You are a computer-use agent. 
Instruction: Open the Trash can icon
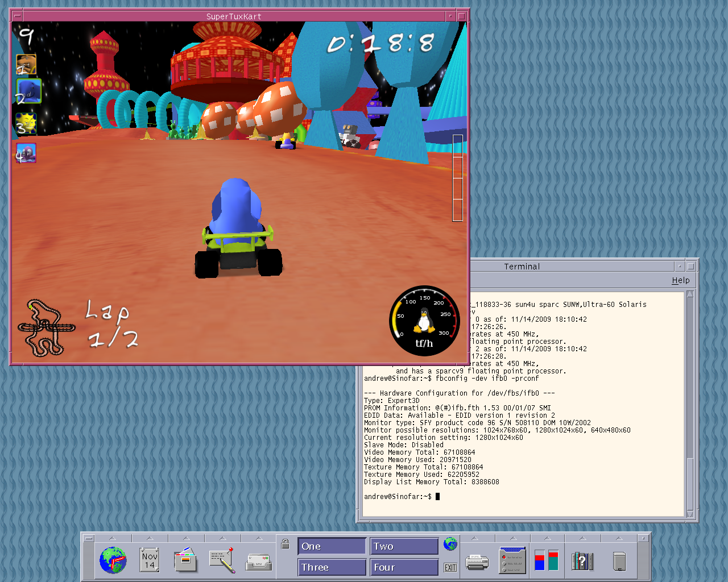tap(619, 561)
